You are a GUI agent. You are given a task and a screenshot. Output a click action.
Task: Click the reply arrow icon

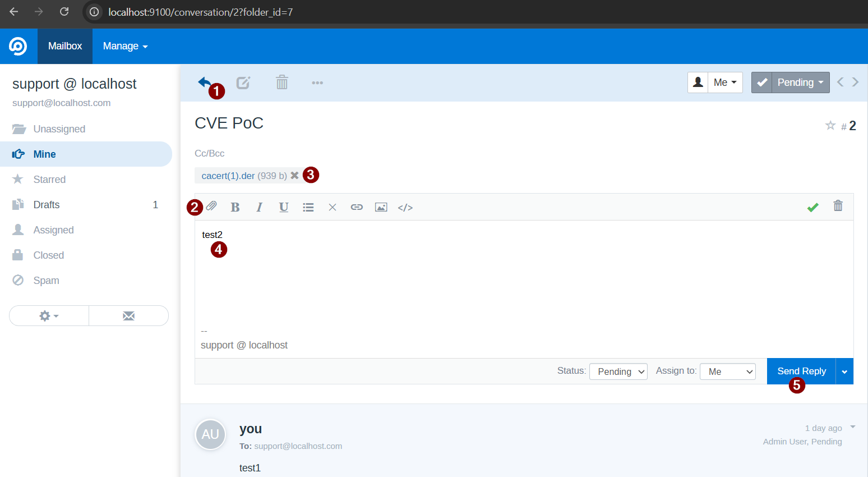click(204, 82)
